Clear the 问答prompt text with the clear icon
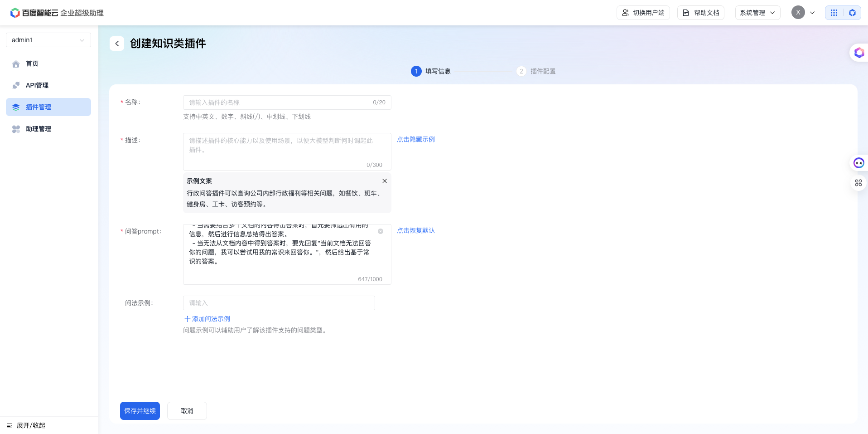The height and width of the screenshot is (434, 868). (381, 231)
